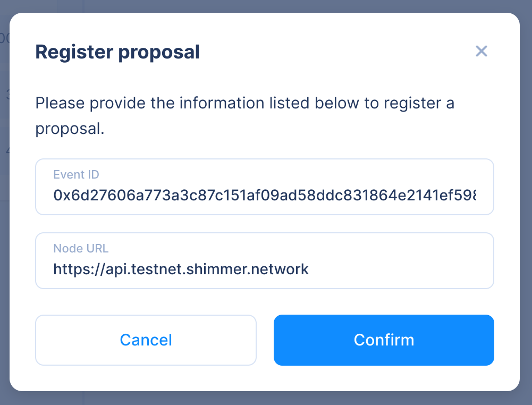
Task: Click the Cancel button
Action: [x=146, y=340]
